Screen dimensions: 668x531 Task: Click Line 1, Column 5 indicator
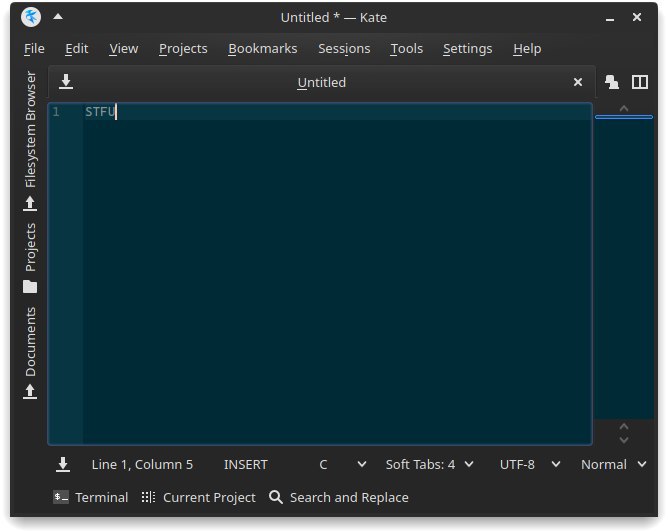pyautogui.click(x=142, y=465)
